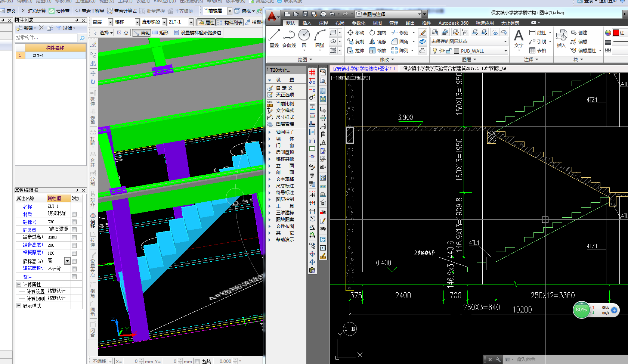Click 汇总计算 summary calculate button
Screen dimensions: 628x364
(34, 11)
